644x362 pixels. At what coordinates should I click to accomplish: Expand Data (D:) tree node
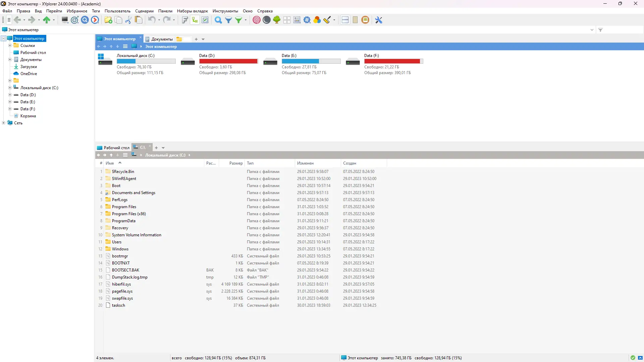(x=10, y=95)
